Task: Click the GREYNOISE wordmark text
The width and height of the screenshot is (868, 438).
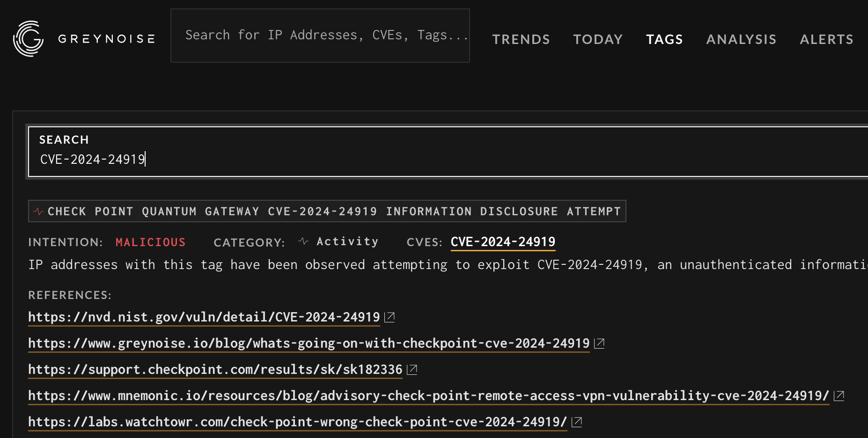Action: click(106, 39)
